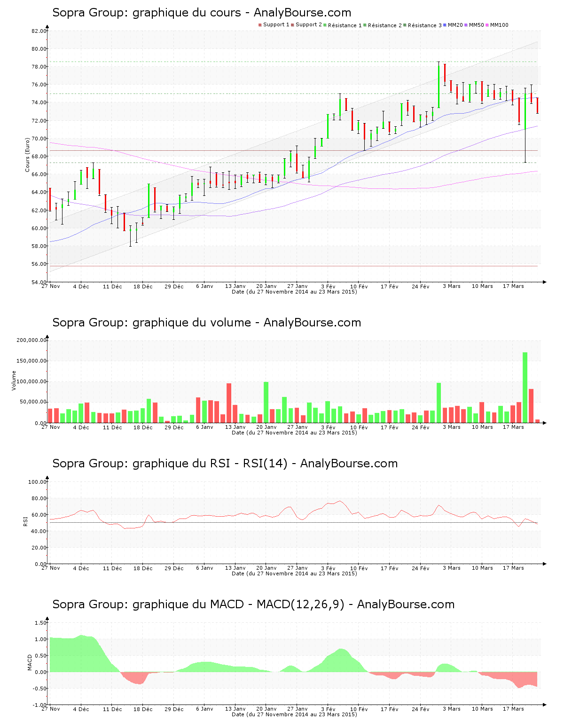Click the 100.00 tick on RSI axis

tap(38, 482)
